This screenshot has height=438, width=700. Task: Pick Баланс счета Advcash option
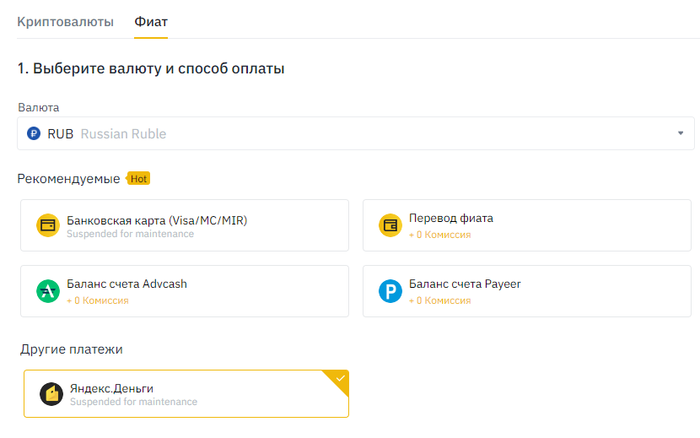point(184,291)
